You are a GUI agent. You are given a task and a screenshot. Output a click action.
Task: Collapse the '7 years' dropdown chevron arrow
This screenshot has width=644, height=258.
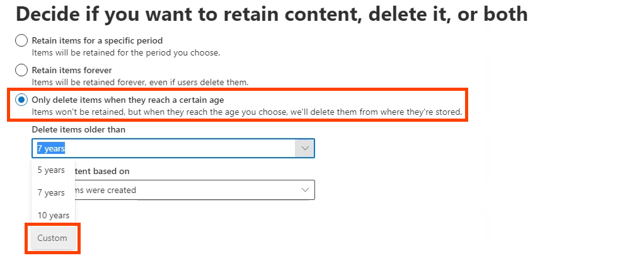coord(304,148)
